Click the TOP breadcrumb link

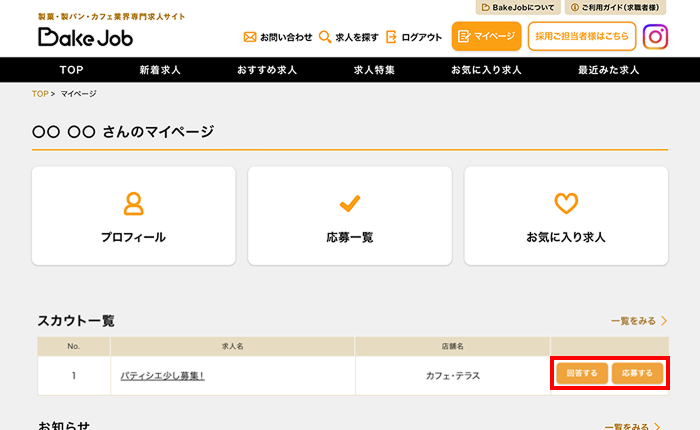point(40,93)
